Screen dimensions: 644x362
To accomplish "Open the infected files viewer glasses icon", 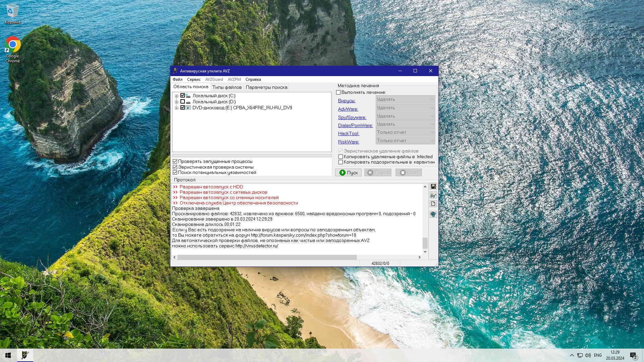I will pyautogui.click(x=433, y=195).
